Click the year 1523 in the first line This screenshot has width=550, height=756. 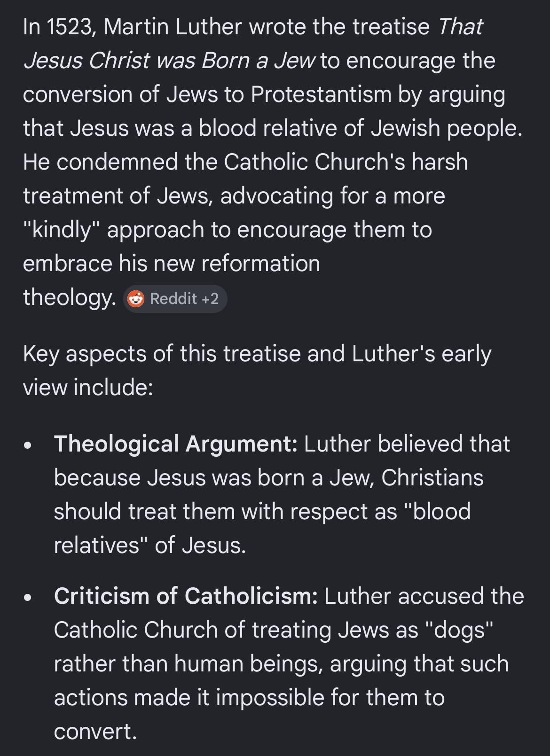pos(72,27)
